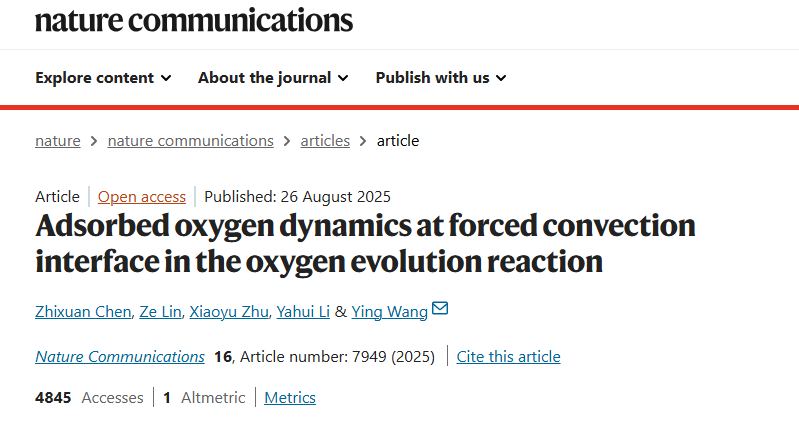The height and width of the screenshot is (438, 799).
Task: Open the About the journal dropdown
Action: 273,77
